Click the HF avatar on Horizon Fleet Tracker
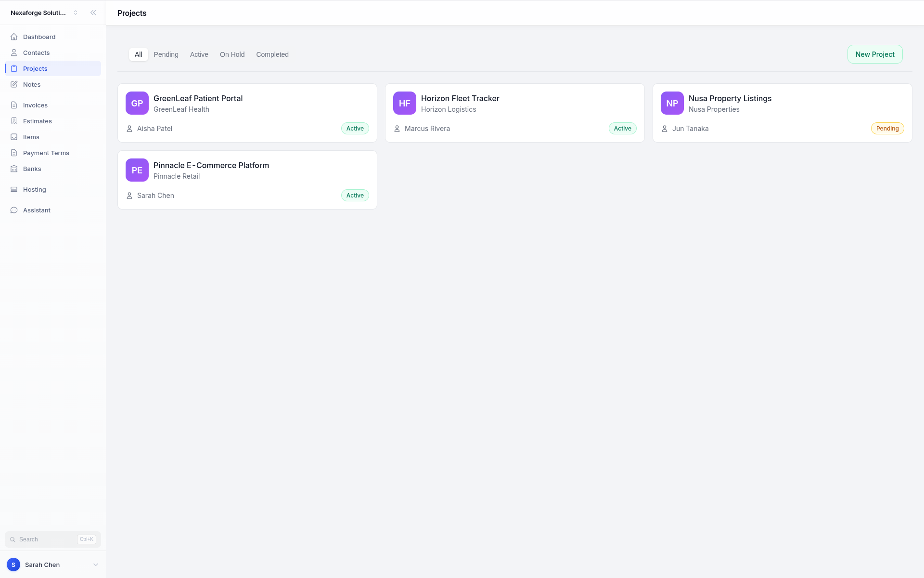The height and width of the screenshot is (578, 924). [404, 103]
